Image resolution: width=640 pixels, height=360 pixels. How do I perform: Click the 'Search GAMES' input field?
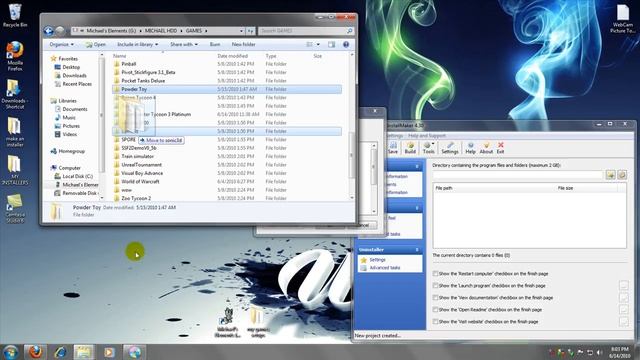click(x=302, y=31)
